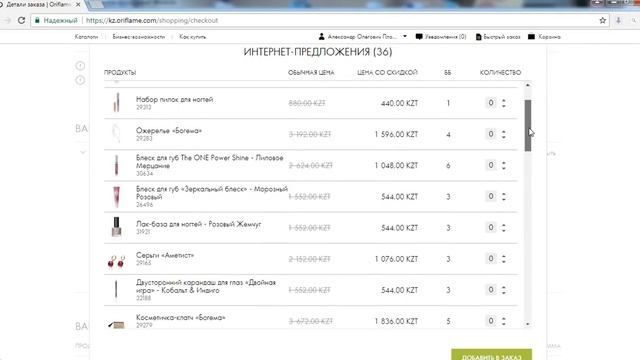Image resolution: width=640 pixels, height=360 pixels.
Task: Click the ЦЕНА СО СКИДКОЙ column header
Action: pyautogui.click(x=387, y=72)
